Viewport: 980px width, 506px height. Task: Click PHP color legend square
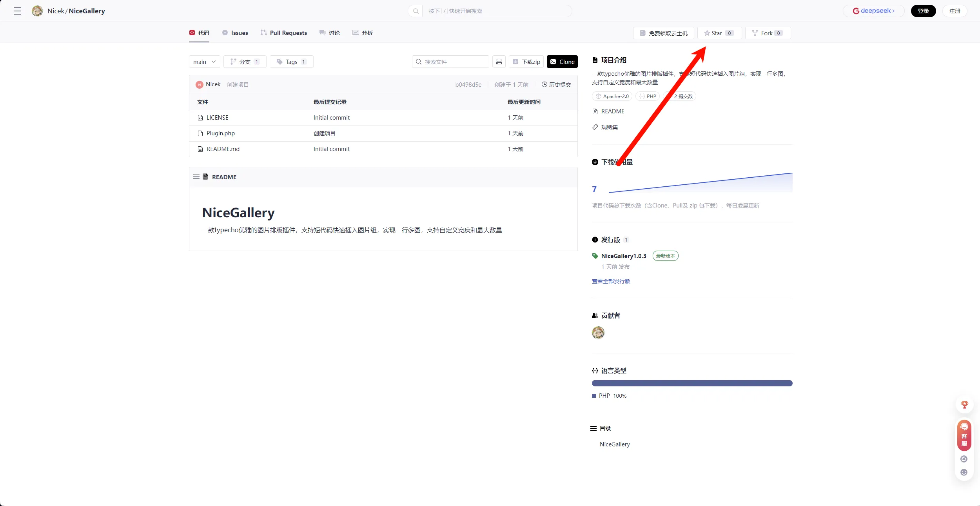point(593,396)
